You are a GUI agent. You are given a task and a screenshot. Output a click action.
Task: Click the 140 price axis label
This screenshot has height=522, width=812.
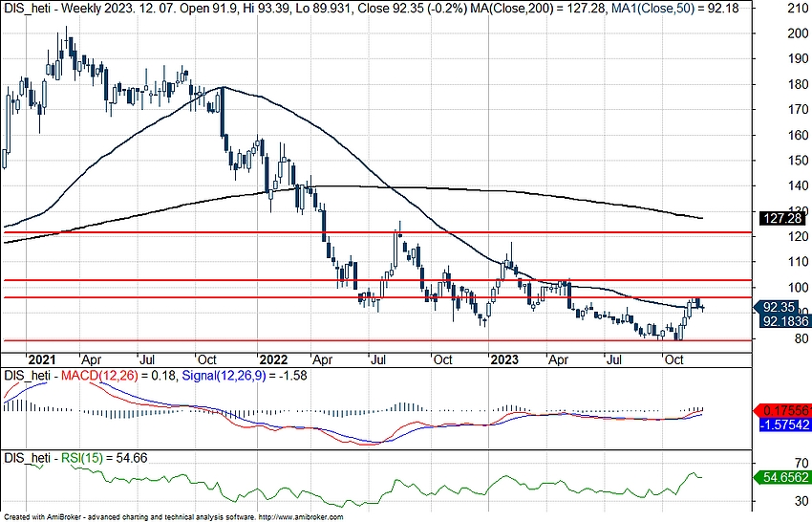point(798,185)
